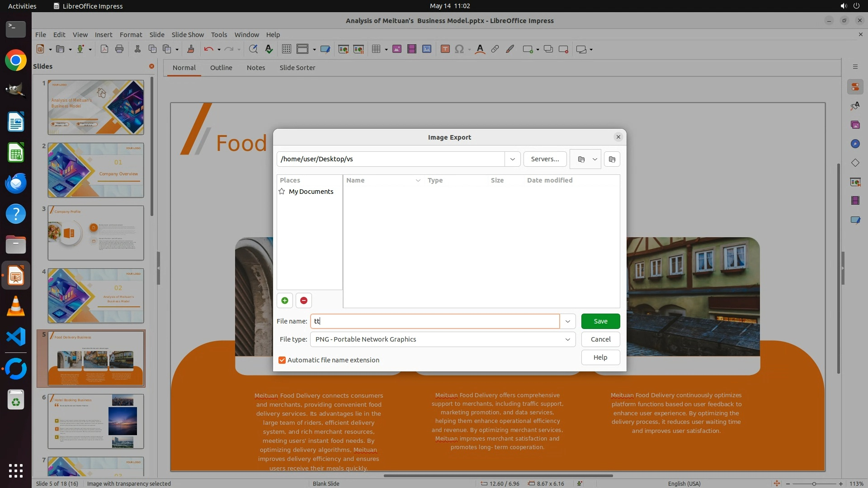
Task: Click the insert special character icon
Action: click(459, 49)
